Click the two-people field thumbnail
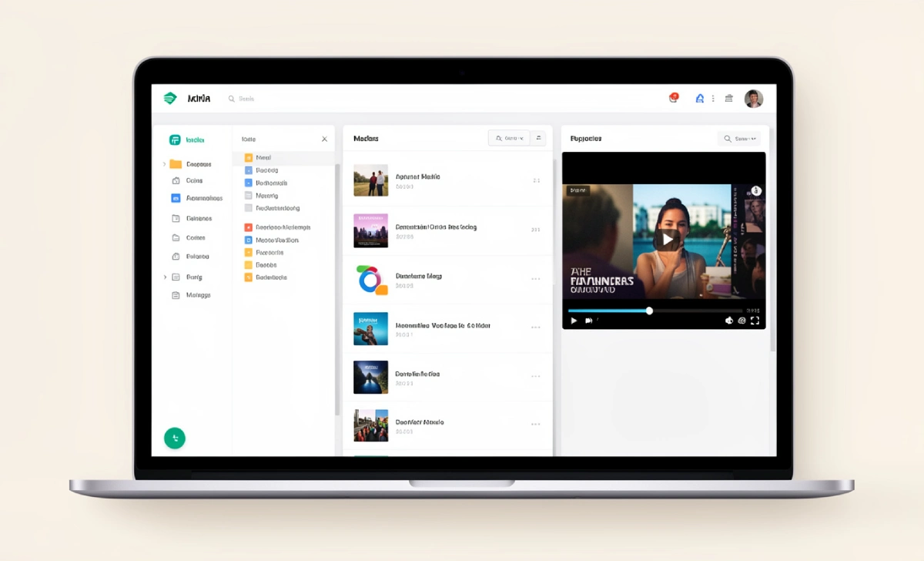The image size is (924, 561). click(x=370, y=181)
